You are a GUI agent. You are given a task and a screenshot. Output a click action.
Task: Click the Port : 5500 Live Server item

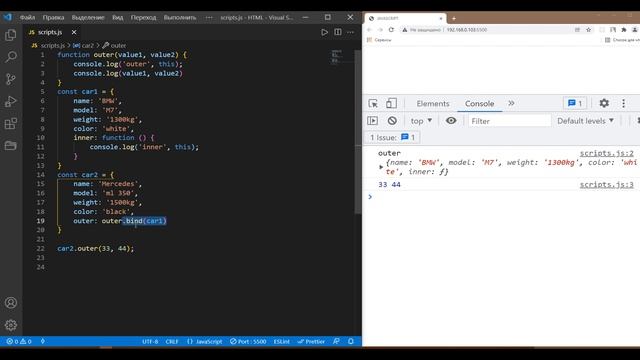coord(248,341)
